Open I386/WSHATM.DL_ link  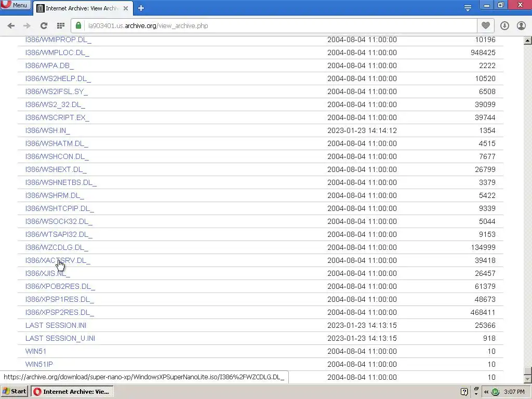[57, 143]
